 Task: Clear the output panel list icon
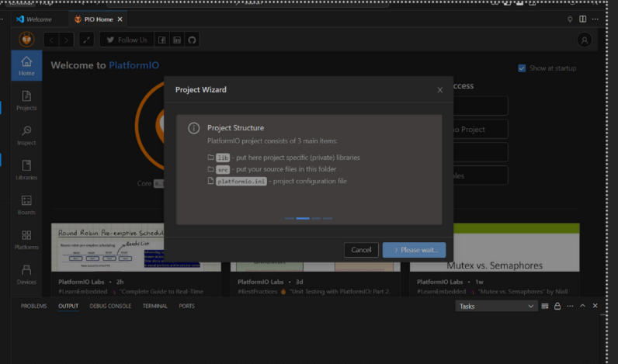(x=545, y=306)
